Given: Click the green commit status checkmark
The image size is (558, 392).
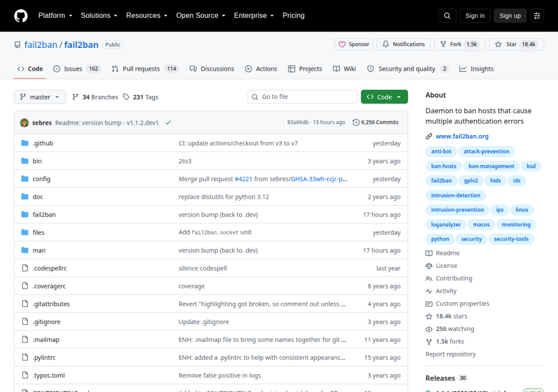Looking at the screenshot, I should [x=168, y=122].
